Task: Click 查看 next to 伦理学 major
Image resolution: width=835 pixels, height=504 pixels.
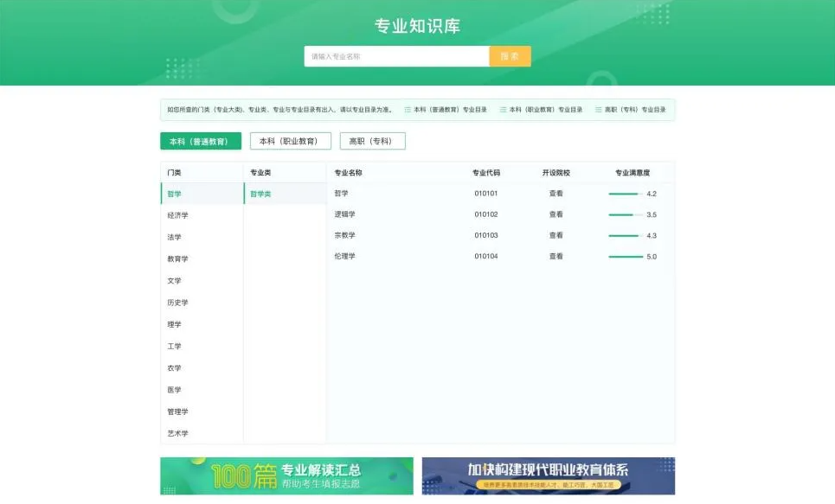Action: (556, 257)
